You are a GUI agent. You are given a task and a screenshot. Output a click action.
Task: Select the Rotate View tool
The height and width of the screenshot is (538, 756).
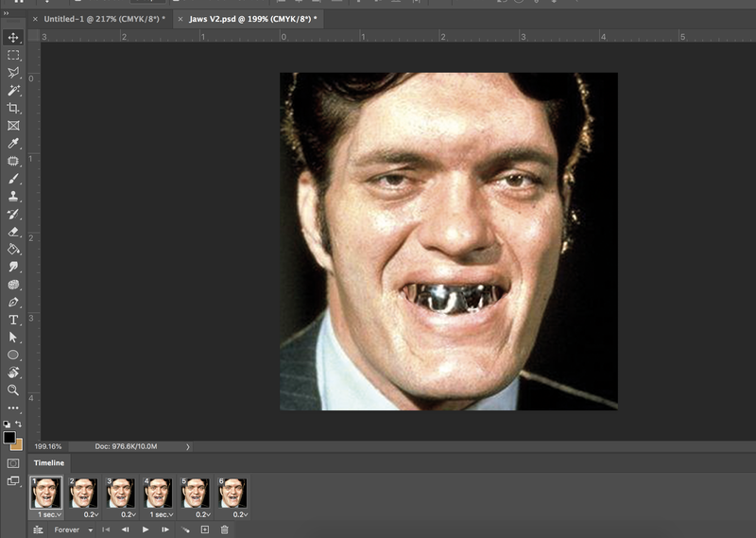tap(13, 373)
